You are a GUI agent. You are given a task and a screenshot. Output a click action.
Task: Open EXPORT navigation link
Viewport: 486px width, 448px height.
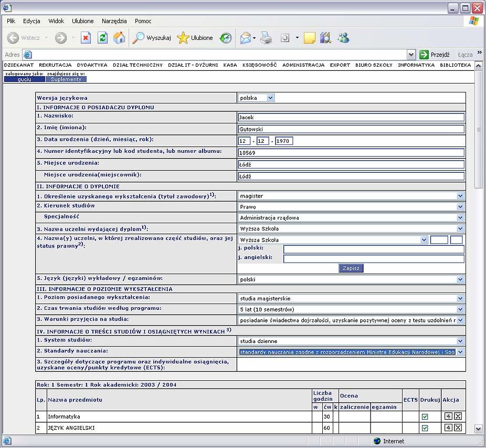[340, 65]
